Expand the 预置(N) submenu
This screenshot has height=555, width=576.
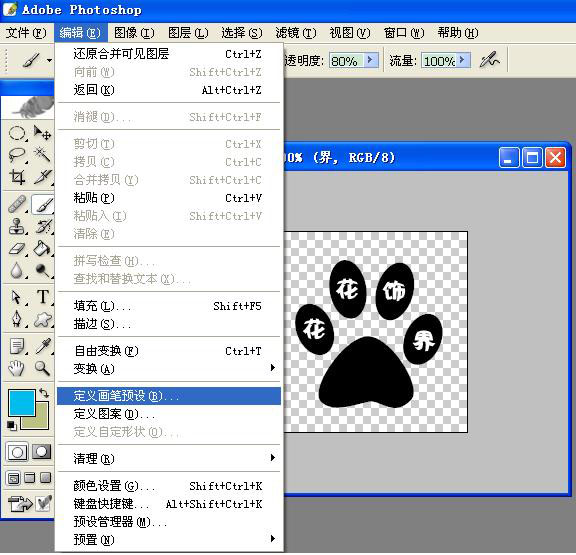(273, 539)
